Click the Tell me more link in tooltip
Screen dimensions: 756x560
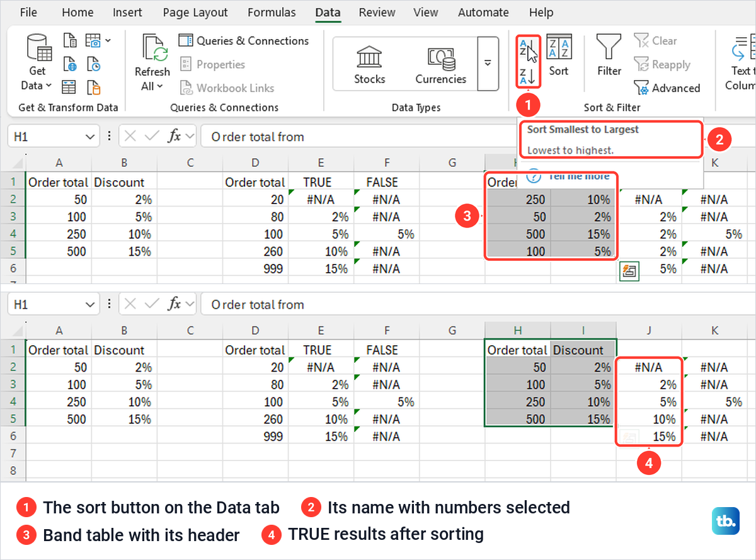point(578,176)
